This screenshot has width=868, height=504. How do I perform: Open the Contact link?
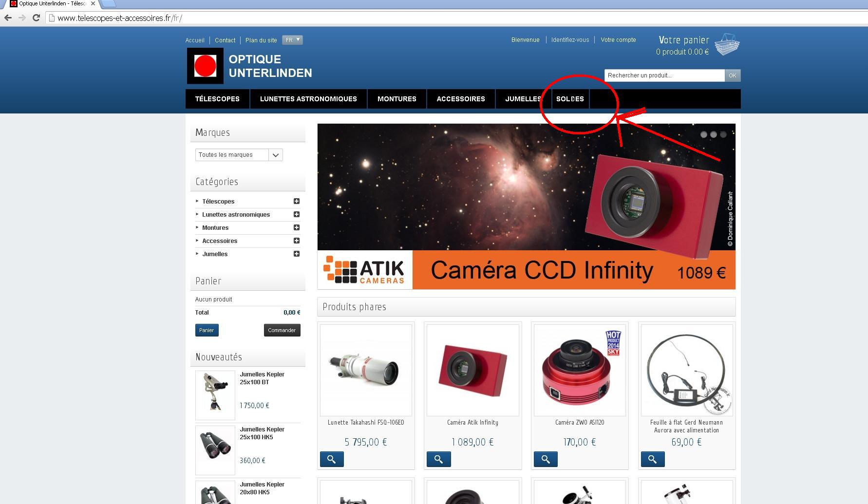pyautogui.click(x=225, y=40)
